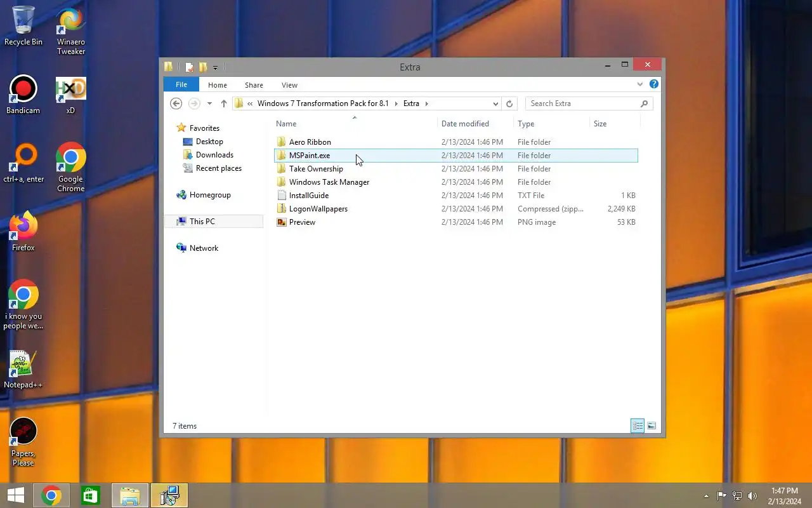This screenshot has width=812, height=508.
Task: Select the Notepad++ desktop shortcut
Action: (23, 369)
